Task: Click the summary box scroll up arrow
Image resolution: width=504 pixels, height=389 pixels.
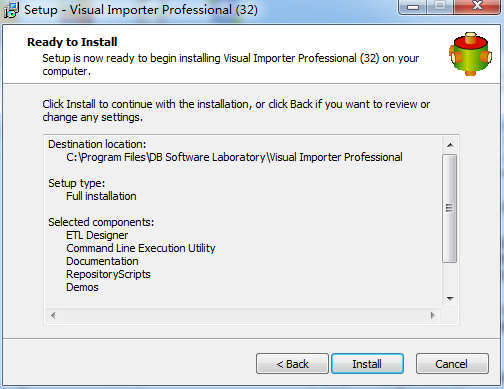Action: click(450, 145)
